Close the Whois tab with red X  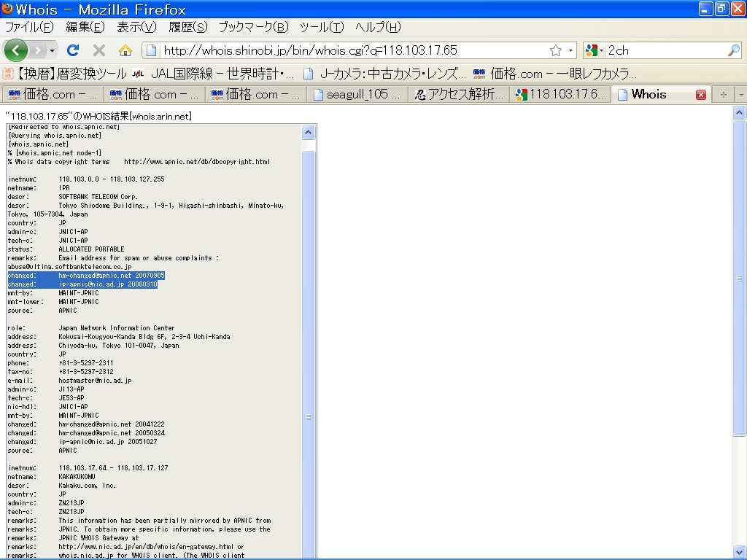pos(701,95)
